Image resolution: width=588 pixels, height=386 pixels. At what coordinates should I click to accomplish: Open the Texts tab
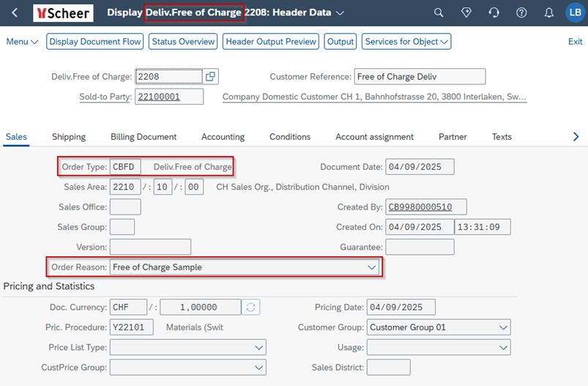(502, 137)
